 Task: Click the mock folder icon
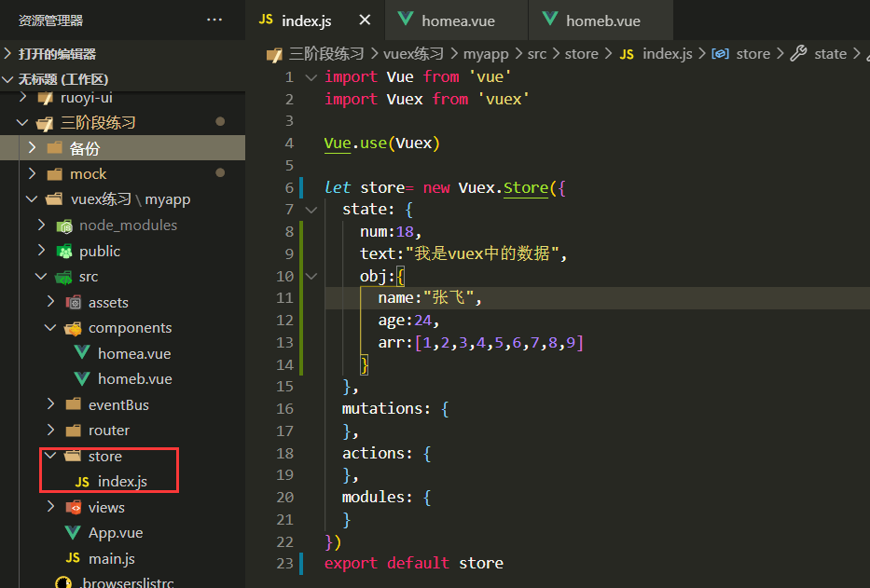pyautogui.click(x=54, y=174)
